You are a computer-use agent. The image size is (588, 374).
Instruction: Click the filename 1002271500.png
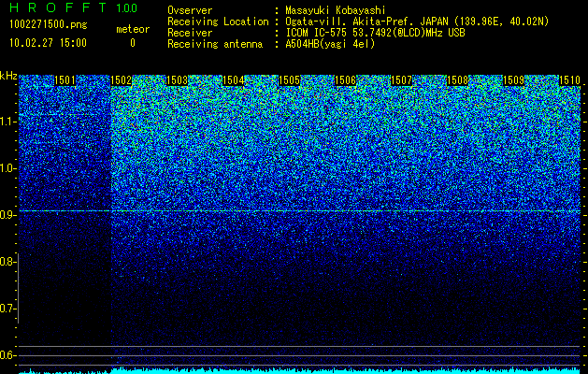(49, 25)
